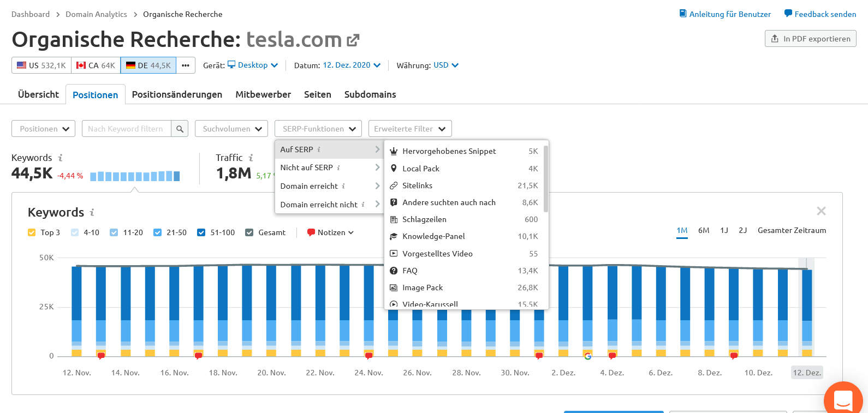868x413 pixels.
Task: Click info icon beside Auf SERP
Action: (319, 149)
